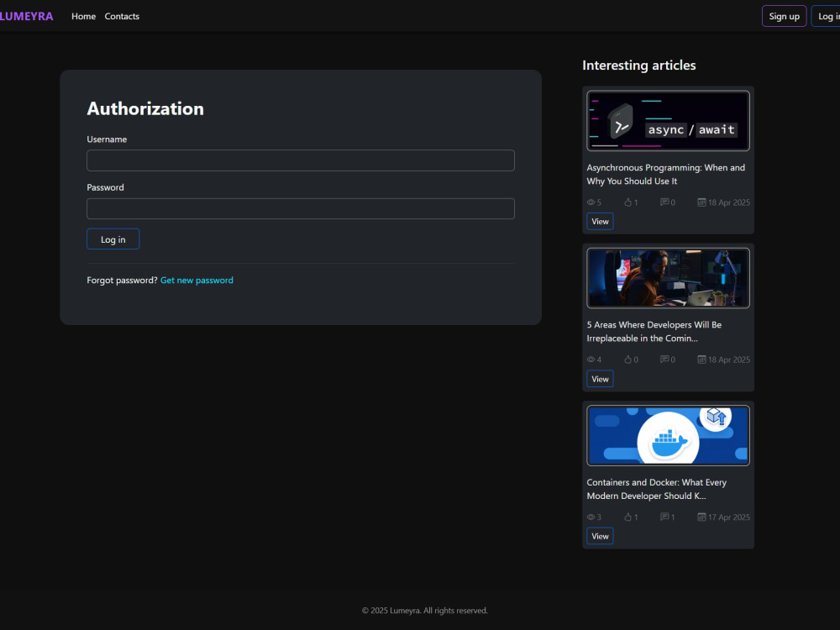Open the Docker whale article thumbnail
Viewport: 840px width, 630px height.
[x=668, y=435]
